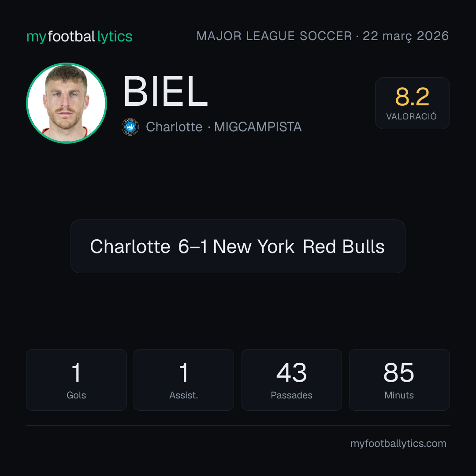Viewport: 476px width, 476px height.
Task: Click the 22 març 2026 date
Action: 405,36
